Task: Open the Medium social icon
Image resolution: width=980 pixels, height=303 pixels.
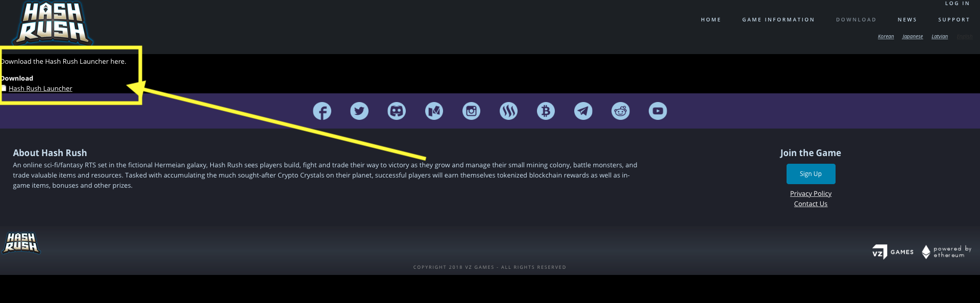Action: (x=434, y=111)
